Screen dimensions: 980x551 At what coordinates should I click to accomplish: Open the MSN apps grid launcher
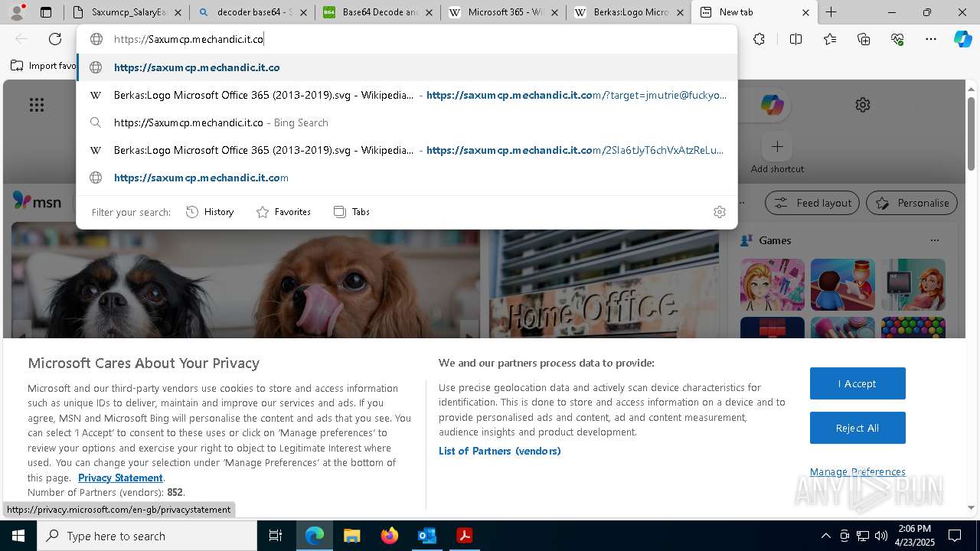pyautogui.click(x=36, y=105)
